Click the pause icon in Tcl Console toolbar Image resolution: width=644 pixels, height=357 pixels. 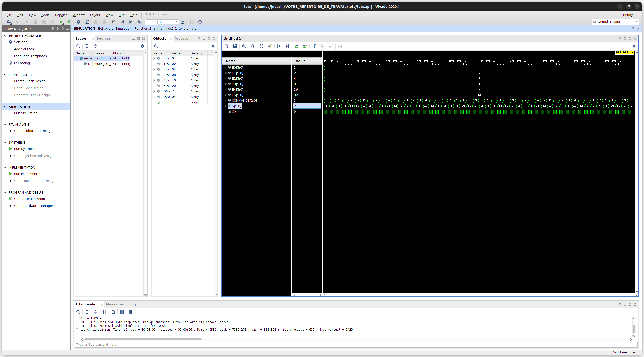[x=104, y=312]
